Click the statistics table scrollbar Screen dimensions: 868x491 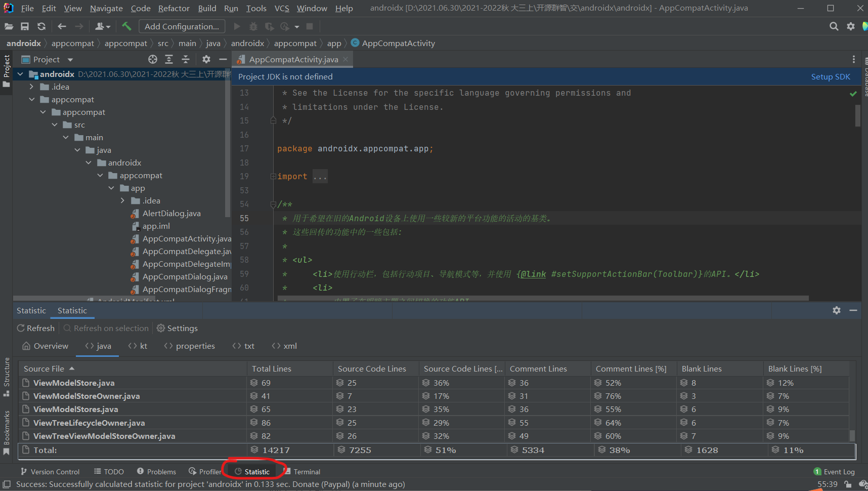[x=852, y=435]
